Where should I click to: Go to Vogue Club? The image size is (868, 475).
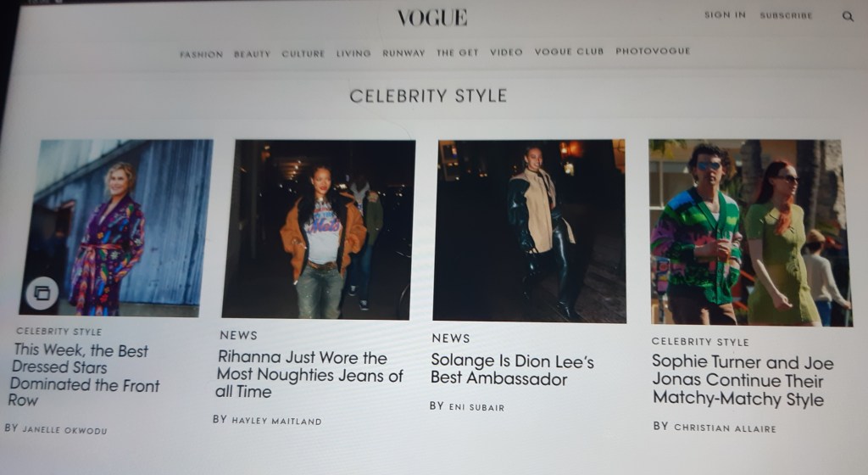point(569,52)
